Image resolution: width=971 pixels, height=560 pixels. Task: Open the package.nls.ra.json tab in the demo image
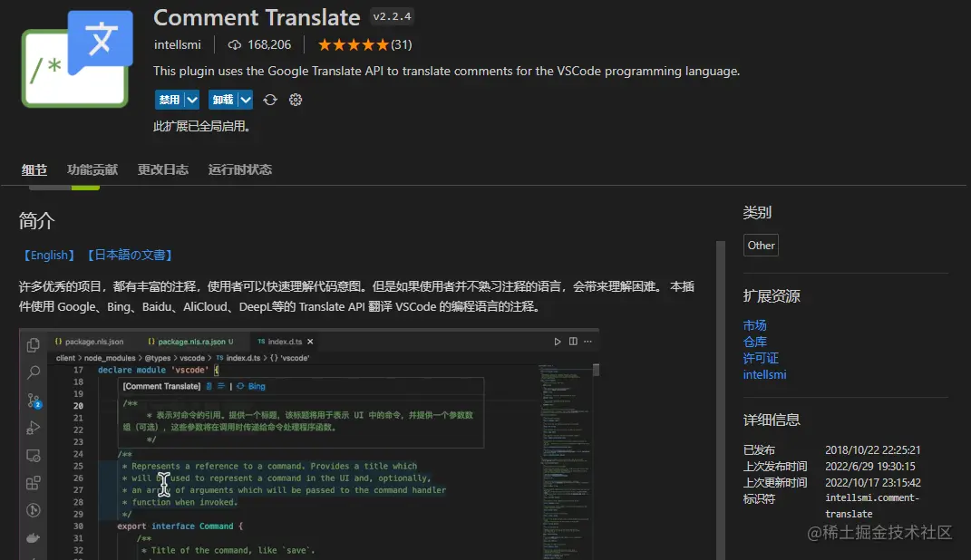(190, 342)
